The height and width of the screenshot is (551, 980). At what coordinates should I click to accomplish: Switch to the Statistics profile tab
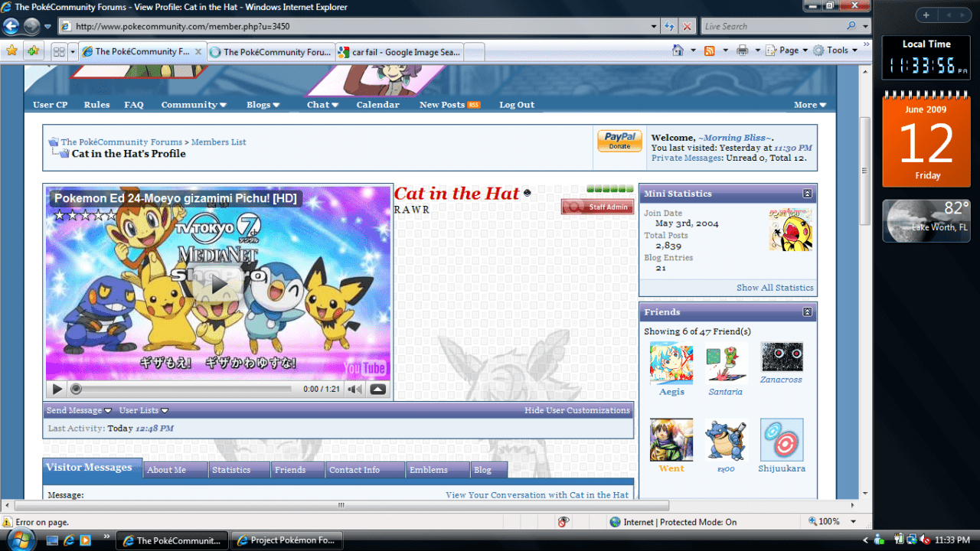(x=240, y=470)
